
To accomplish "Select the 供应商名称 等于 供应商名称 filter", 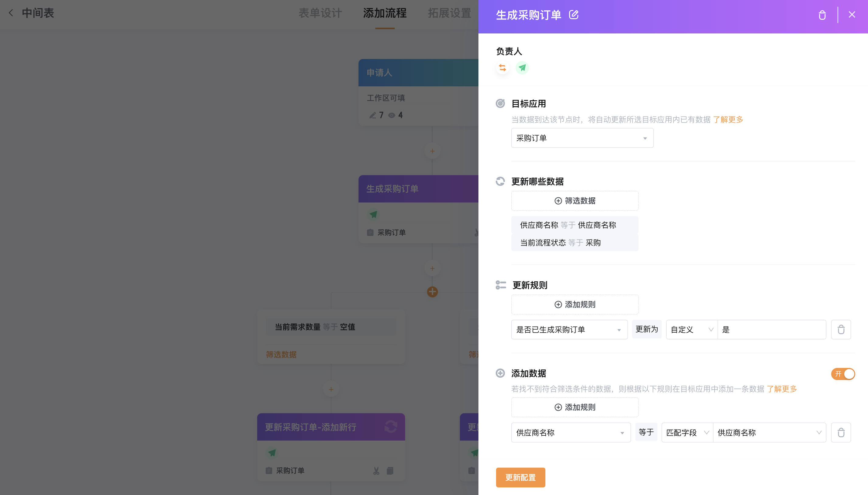I will (574, 225).
